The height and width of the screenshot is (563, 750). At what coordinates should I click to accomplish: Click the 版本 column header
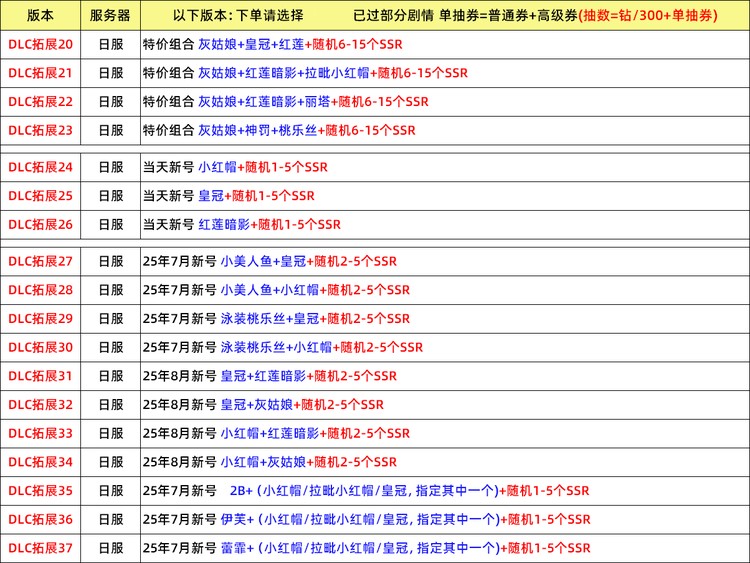[x=40, y=15]
